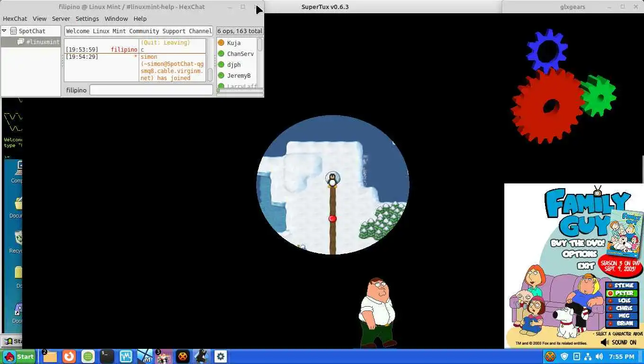
Task: Select the CHRIS character option
Action: pyautogui.click(x=622, y=308)
